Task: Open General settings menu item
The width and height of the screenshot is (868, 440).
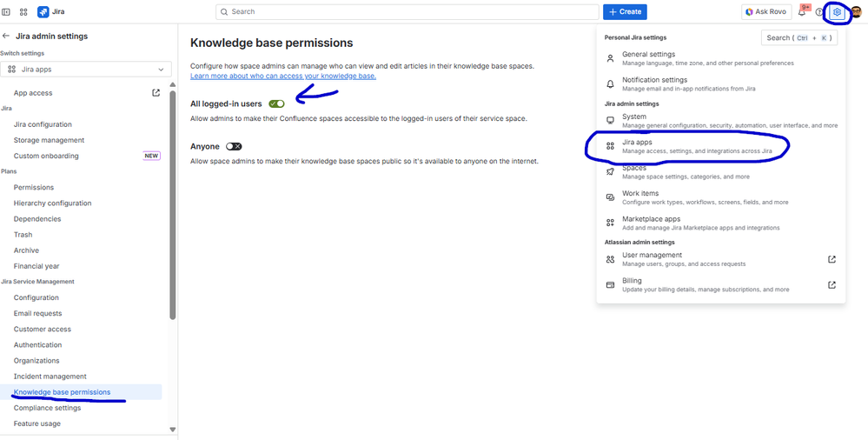Action: pos(721,58)
